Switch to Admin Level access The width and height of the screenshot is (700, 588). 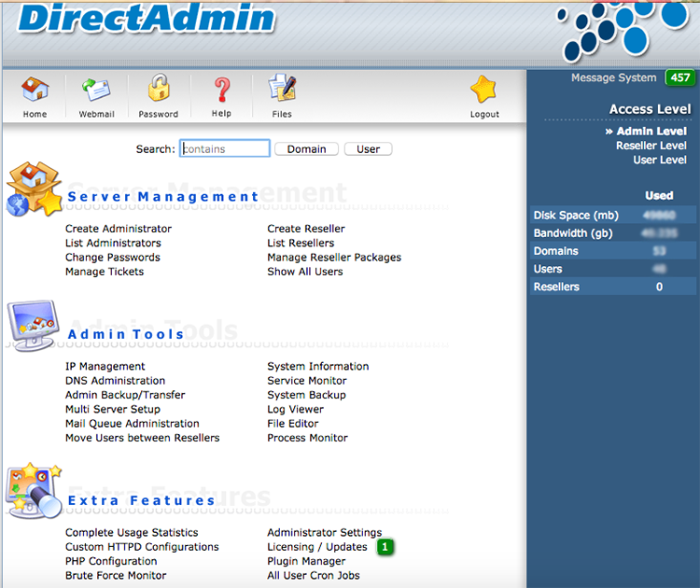point(651,132)
